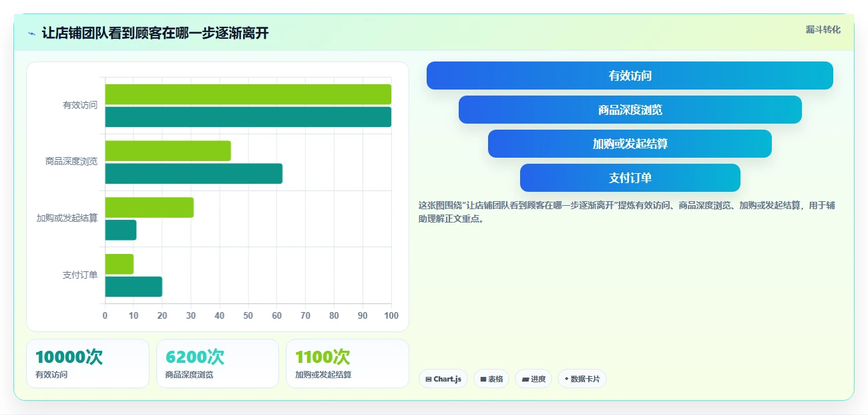Viewport: 868px width, 415px height.
Task: Click the teal 商品深度浏览 bar
Action: pos(194,174)
